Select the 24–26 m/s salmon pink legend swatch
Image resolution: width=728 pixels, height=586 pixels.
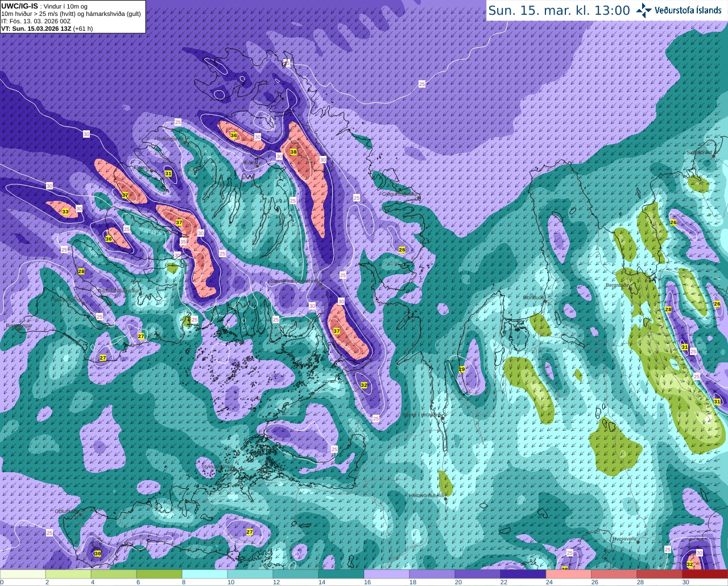[x=569, y=574]
